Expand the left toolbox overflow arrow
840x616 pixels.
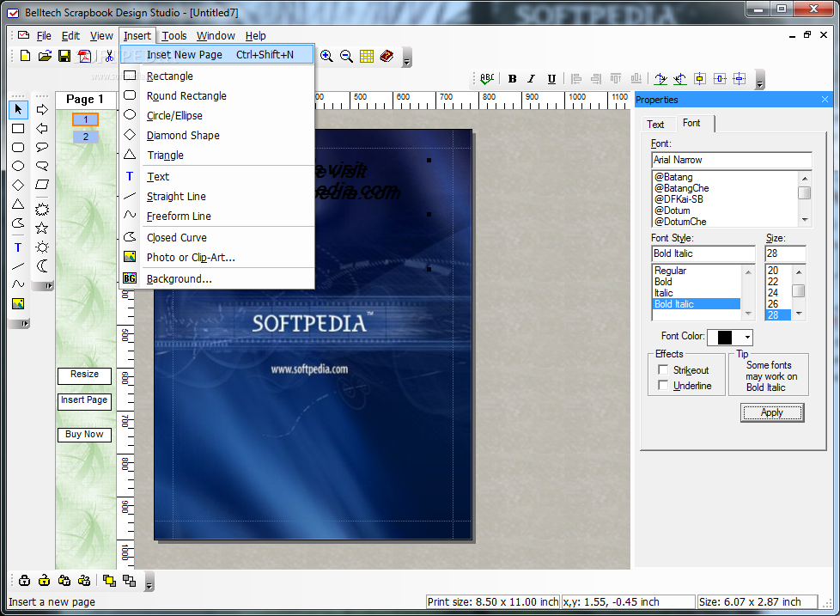(x=19, y=324)
